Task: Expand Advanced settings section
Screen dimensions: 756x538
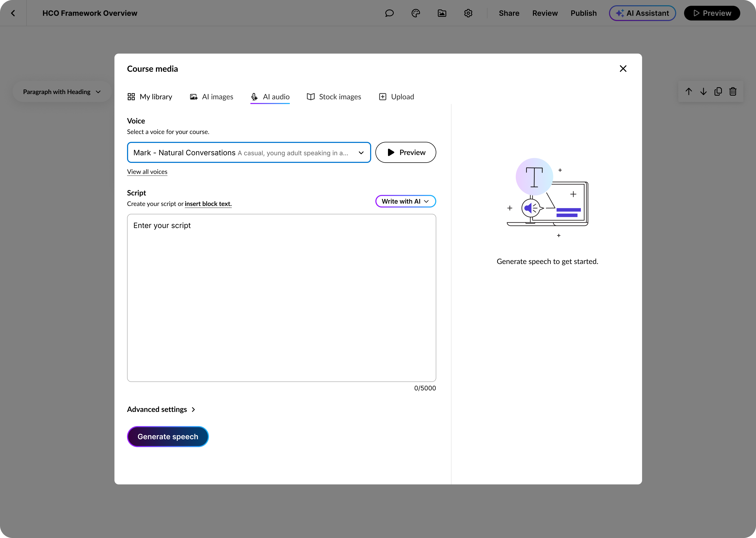Action: 161,410
